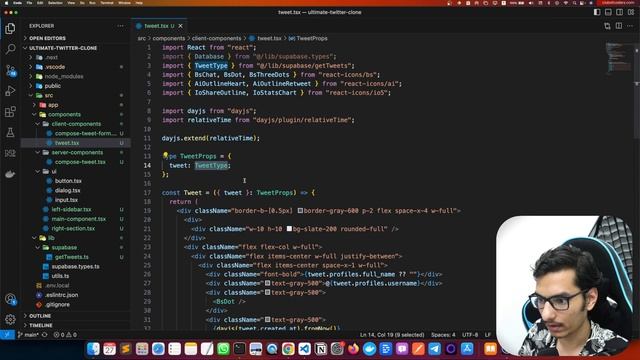Open right-section.tsx file
This screenshot has height=360, width=640.
click(76, 229)
